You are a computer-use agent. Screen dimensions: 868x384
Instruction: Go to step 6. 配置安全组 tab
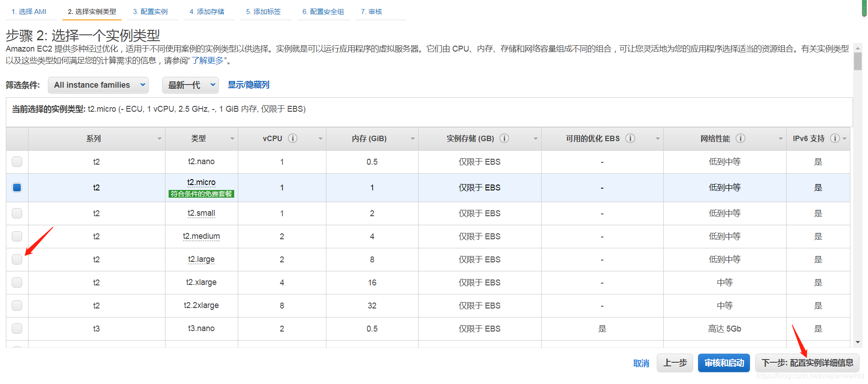[x=323, y=12]
